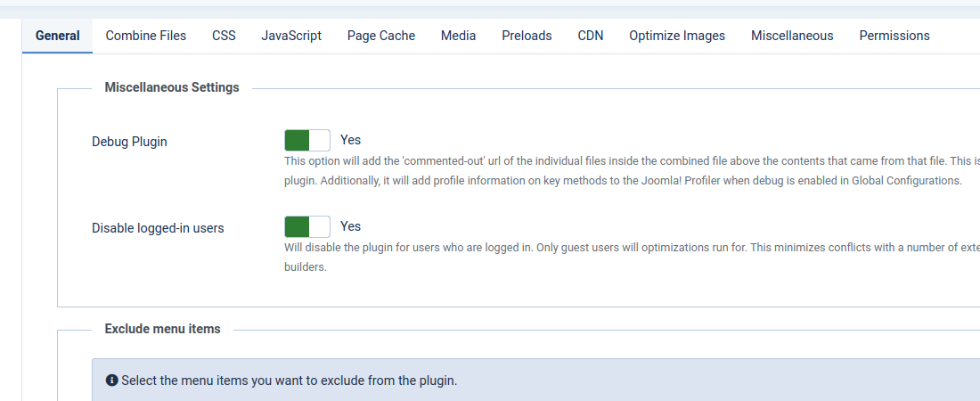This screenshot has width=980, height=401.
Task: Click the Disable logged-in users label
Action: (158, 228)
